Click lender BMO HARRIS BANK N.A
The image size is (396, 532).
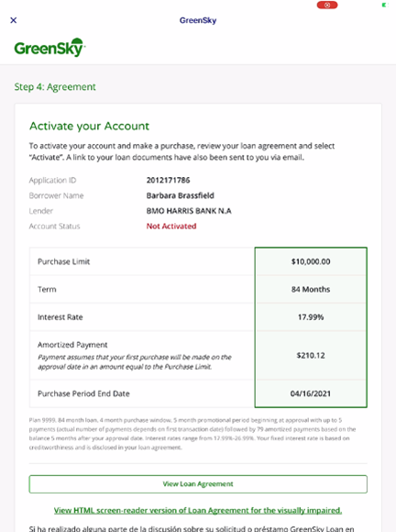point(189,211)
